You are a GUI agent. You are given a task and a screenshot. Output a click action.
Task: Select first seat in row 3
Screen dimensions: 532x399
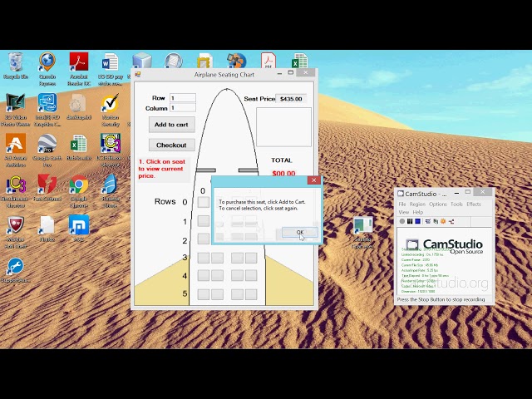204,258
